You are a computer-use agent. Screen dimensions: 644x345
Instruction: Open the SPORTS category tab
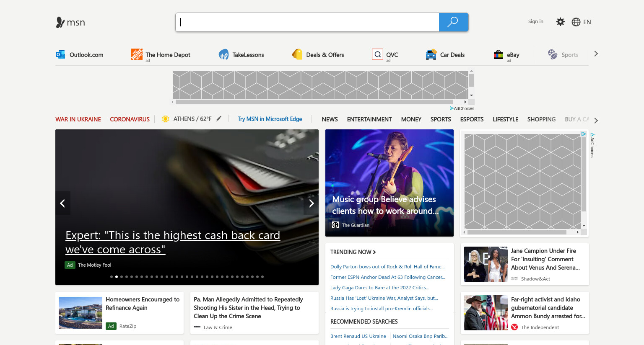coord(441,119)
